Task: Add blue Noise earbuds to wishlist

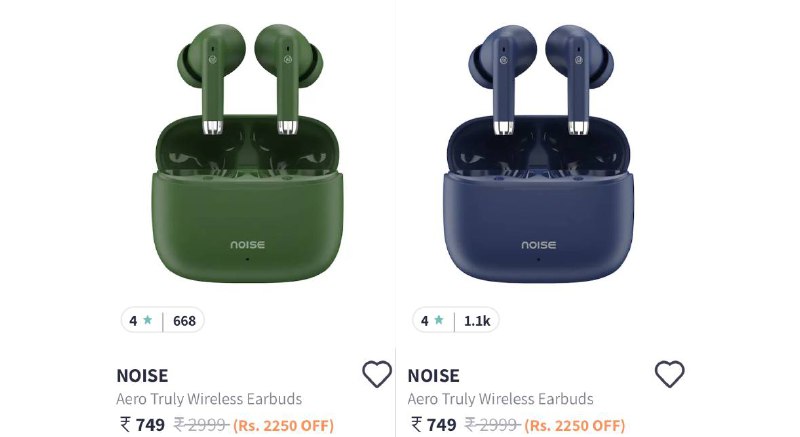Action: [x=669, y=374]
